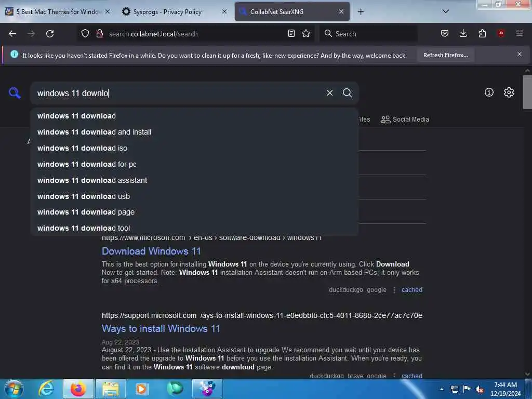Screen dimensions: 532x399
Task: Click the uBlock Origin extension icon
Action: [501, 33]
